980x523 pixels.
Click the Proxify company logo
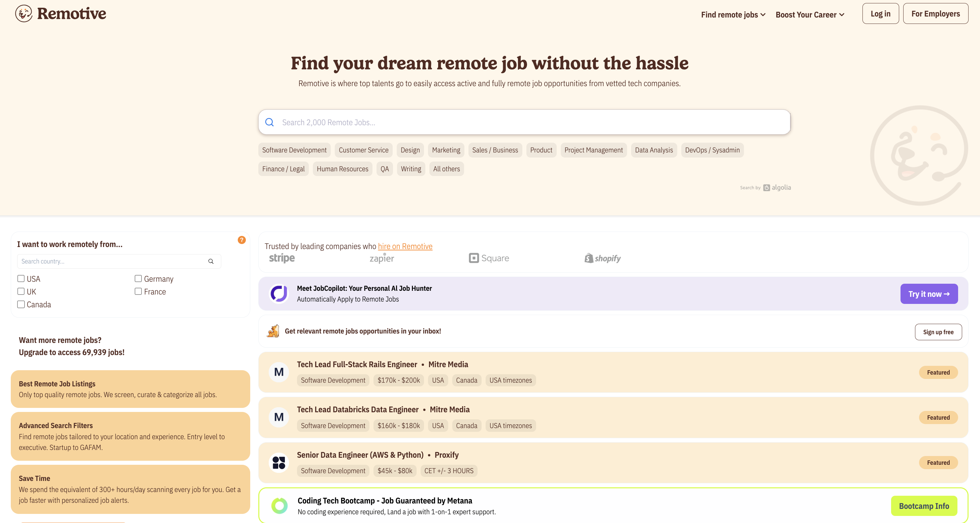[x=279, y=462]
